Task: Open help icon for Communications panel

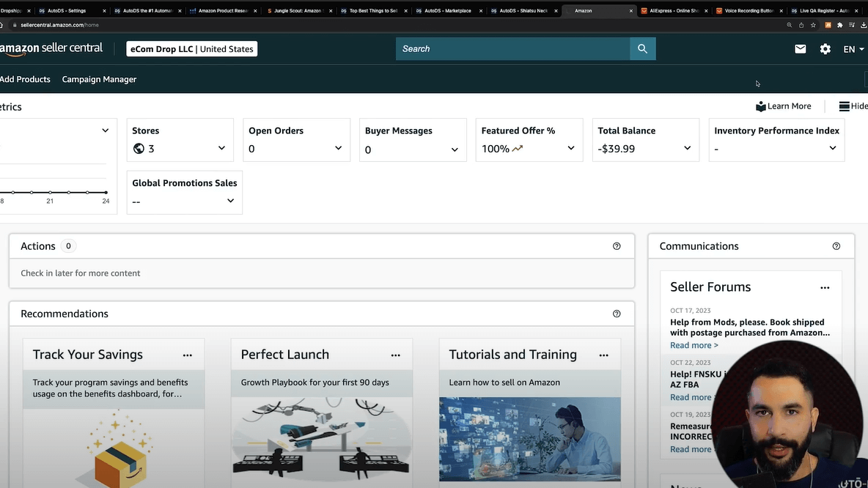Action: click(836, 246)
